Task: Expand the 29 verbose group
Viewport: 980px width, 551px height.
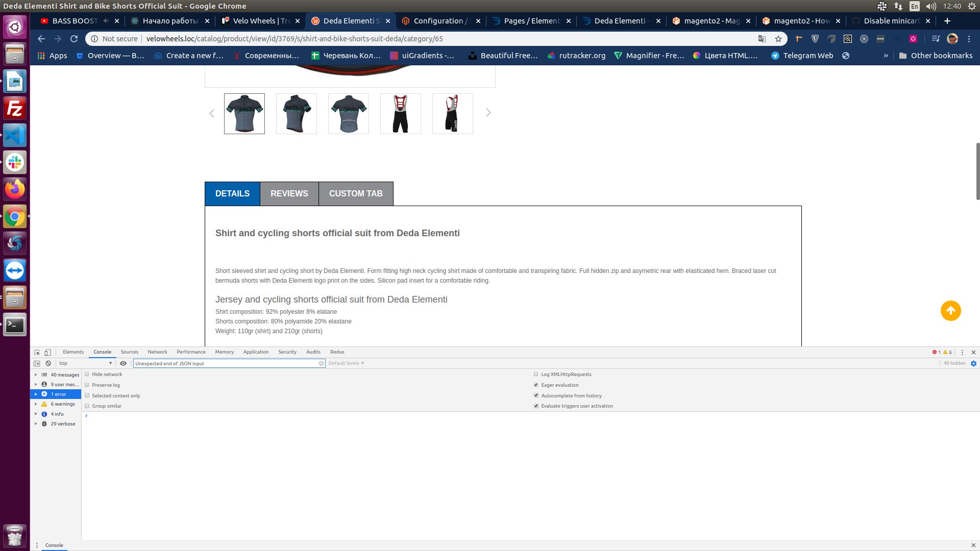Action: [x=36, y=423]
